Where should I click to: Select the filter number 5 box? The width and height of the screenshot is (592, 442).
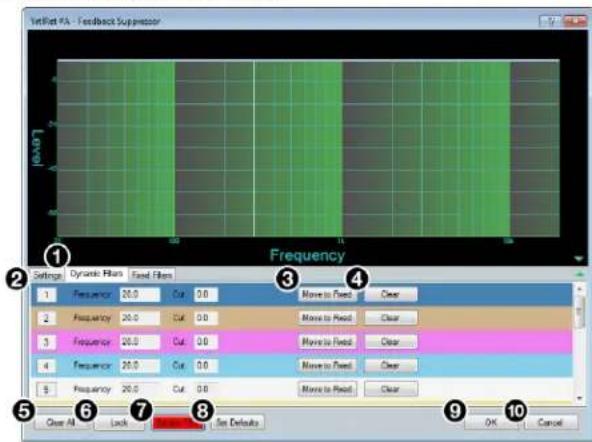tap(47, 389)
